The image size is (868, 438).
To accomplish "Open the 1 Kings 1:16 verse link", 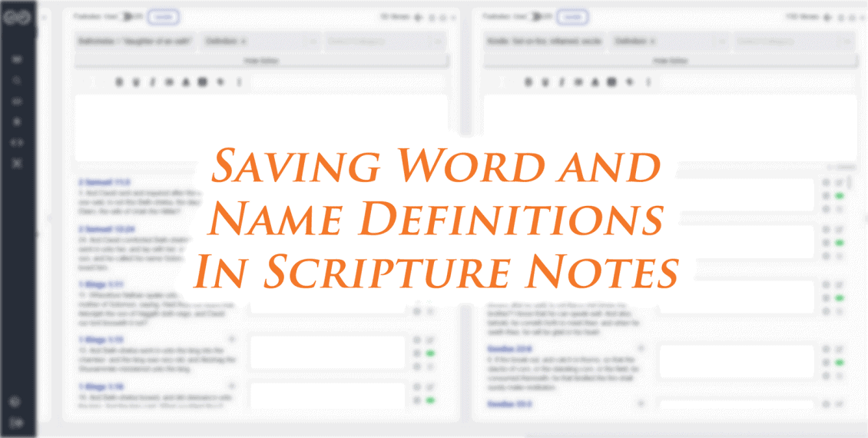I will (x=100, y=387).
